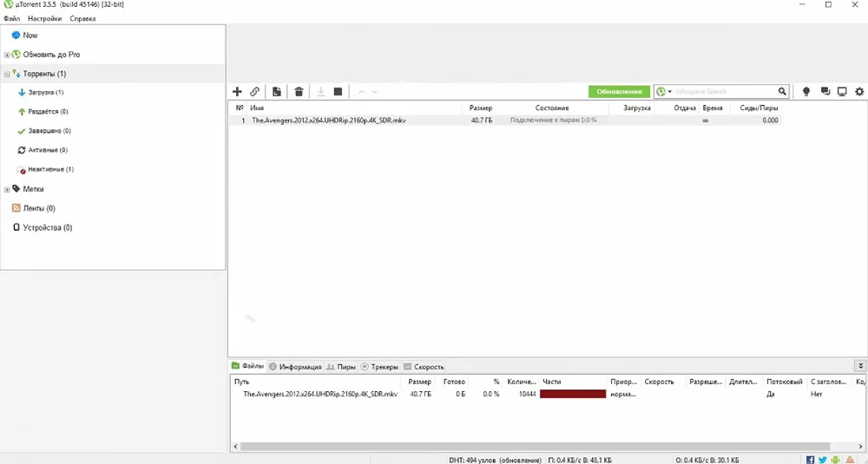This screenshot has height=464, width=868.
Task: Click the red Части pieces bar
Action: pyautogui.click(x=573, y=394)
